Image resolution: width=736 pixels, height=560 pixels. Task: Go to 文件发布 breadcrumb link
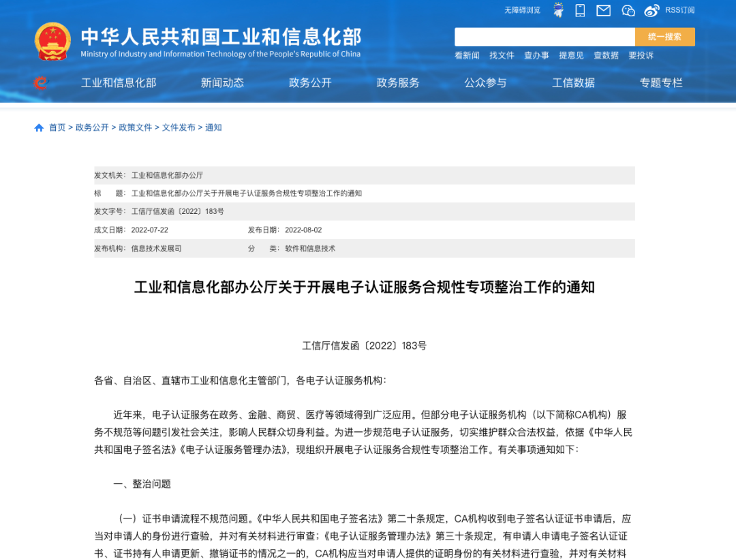179,127
